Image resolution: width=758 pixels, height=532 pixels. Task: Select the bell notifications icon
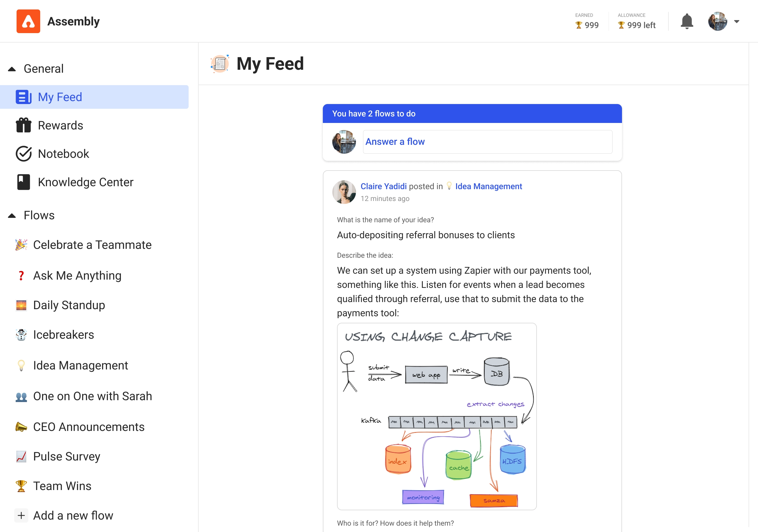pyautogui.click(x=686, y=21)
